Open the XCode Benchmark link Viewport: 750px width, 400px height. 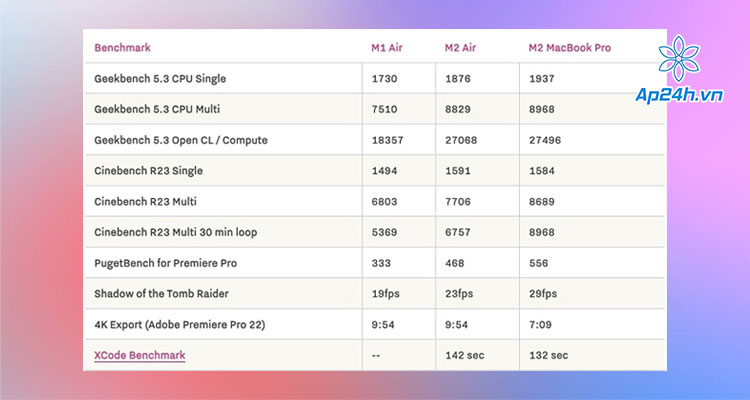[140, 355]
